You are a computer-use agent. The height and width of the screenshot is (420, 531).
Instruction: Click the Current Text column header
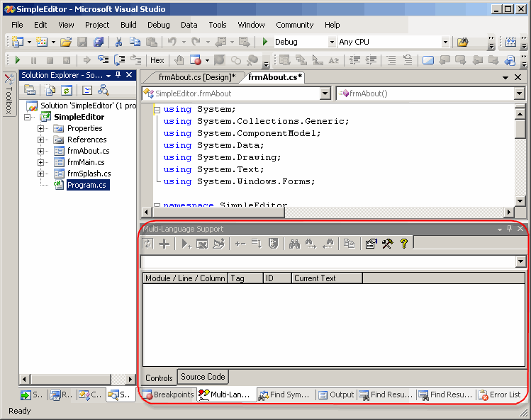[326, 278]
